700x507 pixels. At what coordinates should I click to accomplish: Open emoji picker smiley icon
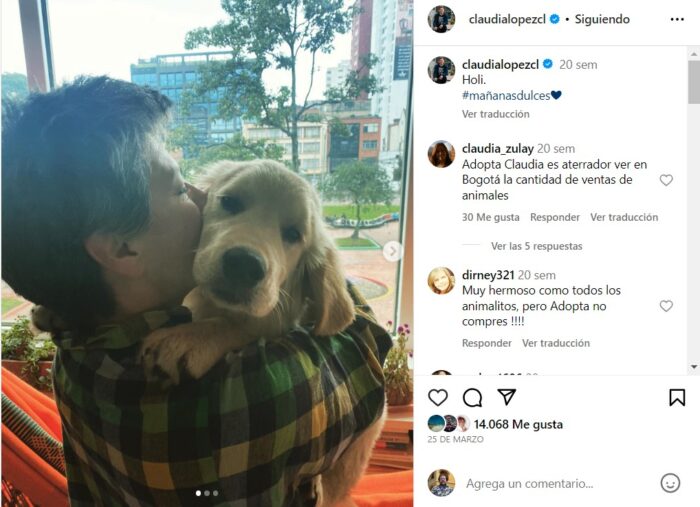click(x=670, y=483)
